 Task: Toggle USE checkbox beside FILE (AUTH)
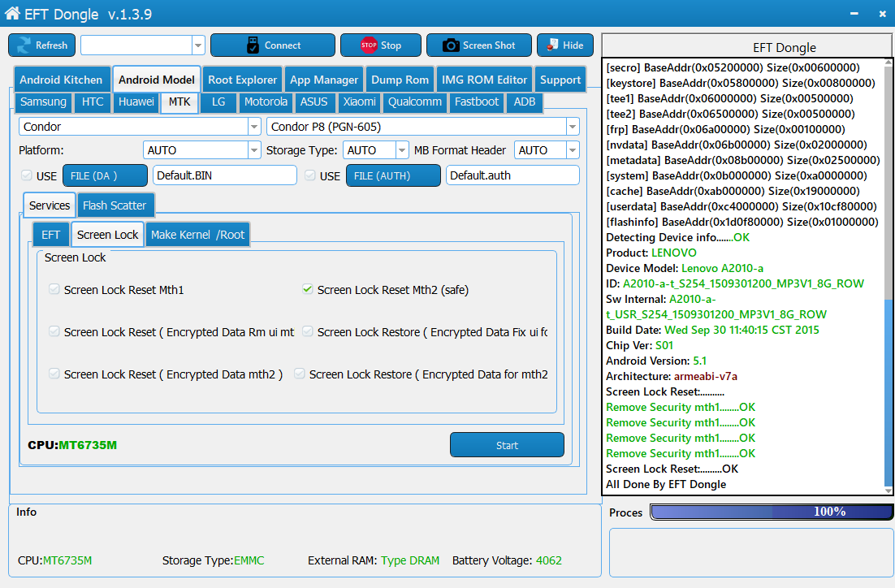[x=310, y=175]
